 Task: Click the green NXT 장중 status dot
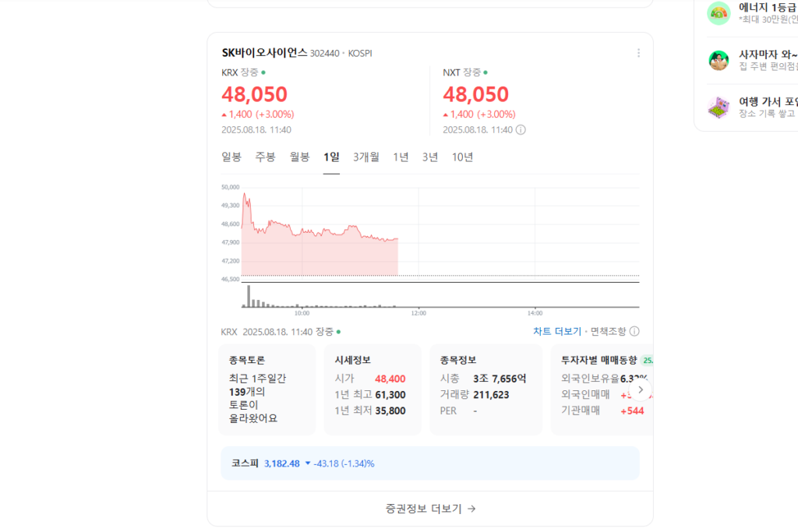(486, 70)
